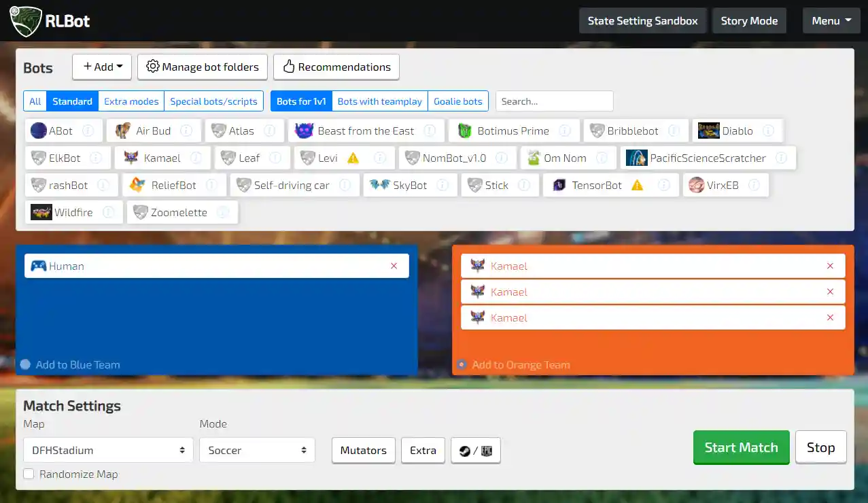The width and height of the screenshot is (868, 503).
Task: Open Botimus Prime info icon
Action: 565,131
